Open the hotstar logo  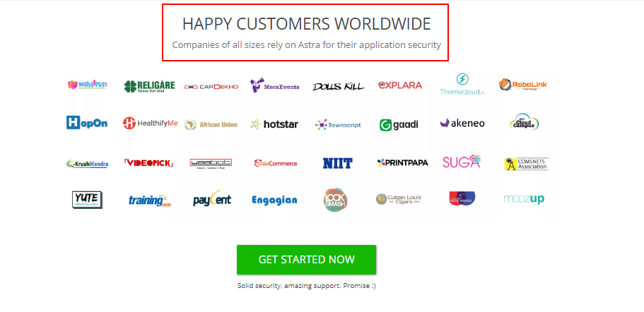[x=274, y=124]
